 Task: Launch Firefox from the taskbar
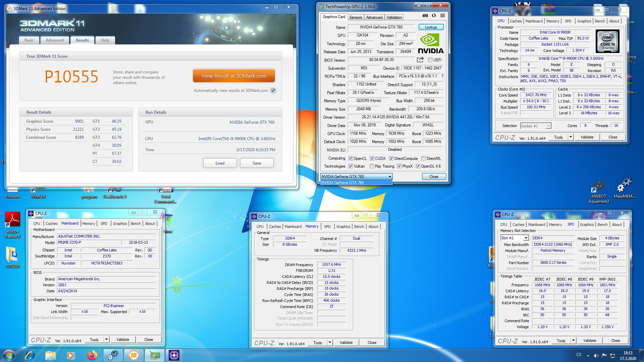[x=92, y=355]
